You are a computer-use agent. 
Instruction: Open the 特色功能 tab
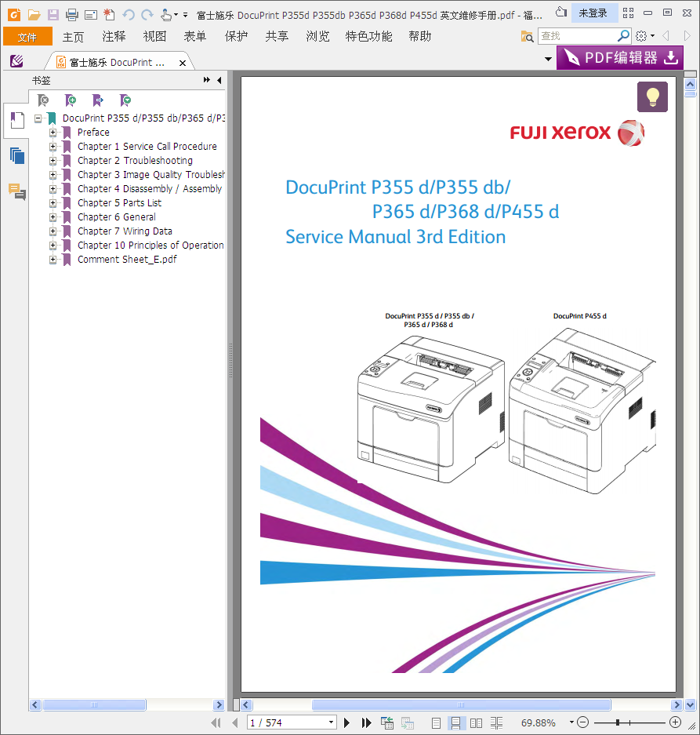(368, 37)
